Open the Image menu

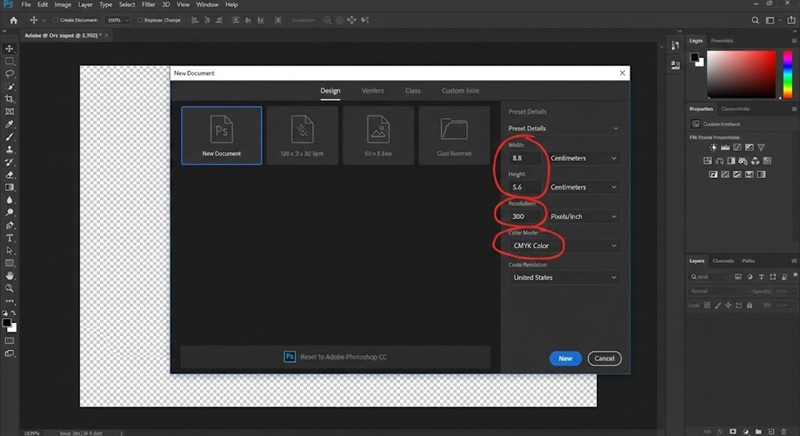coord(63,5)
